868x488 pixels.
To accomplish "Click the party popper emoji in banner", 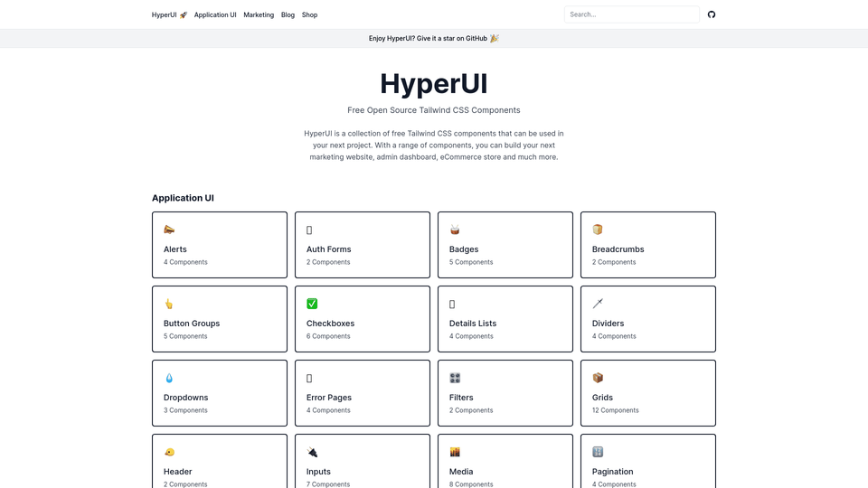I will 495,38.
